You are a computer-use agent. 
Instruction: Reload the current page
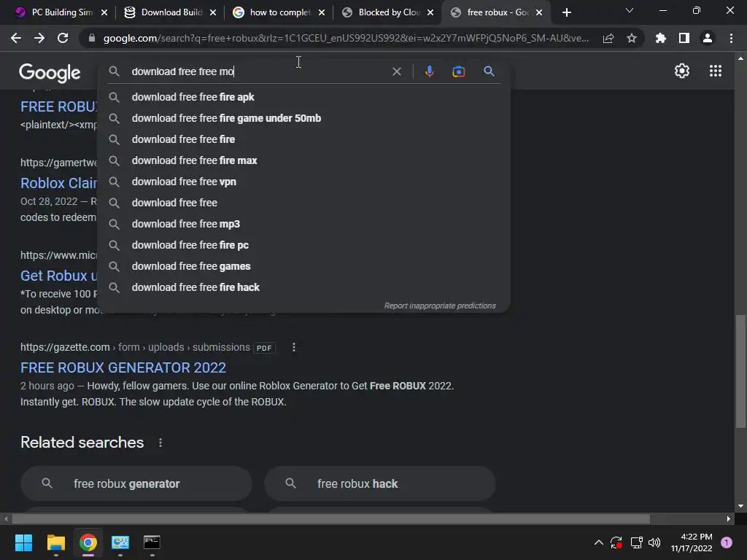(63, 38)
